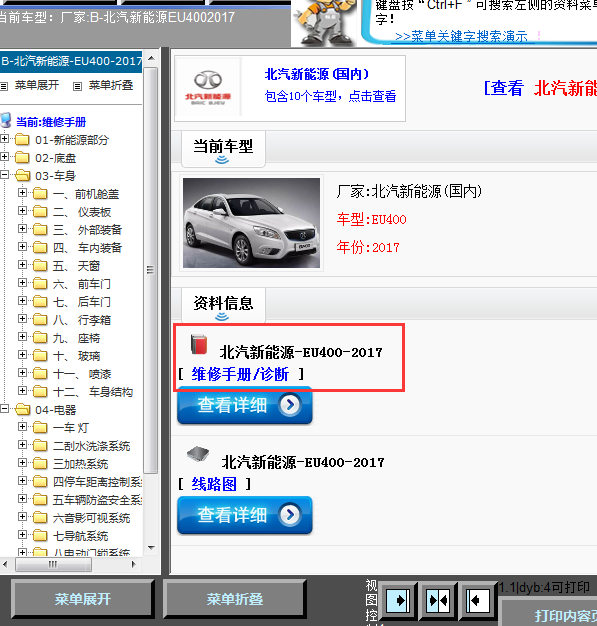The width and height of the screenshot is (597, 626).
Task: Click the 04-电器 open folder icon
Action: click(x=23, y=409)
